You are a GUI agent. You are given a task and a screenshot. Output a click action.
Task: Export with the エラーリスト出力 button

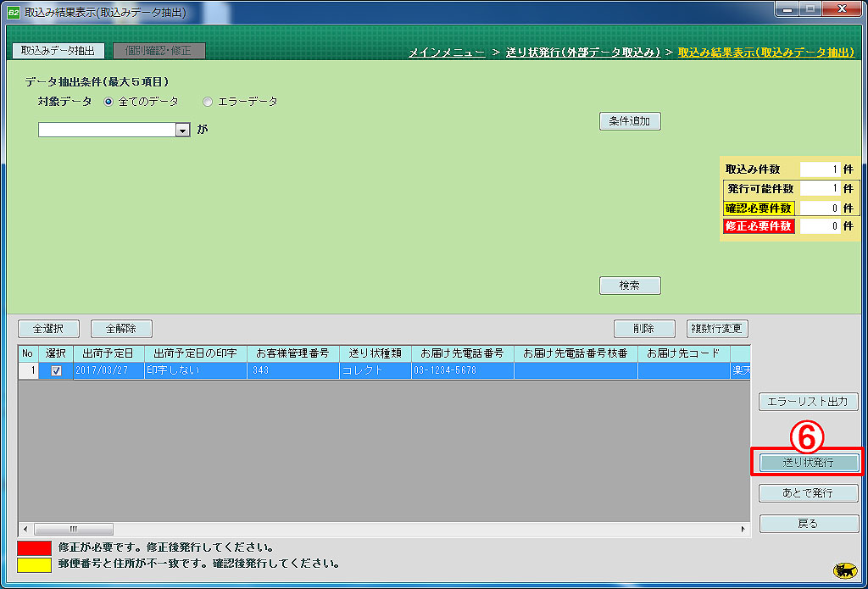pos(809,403)
